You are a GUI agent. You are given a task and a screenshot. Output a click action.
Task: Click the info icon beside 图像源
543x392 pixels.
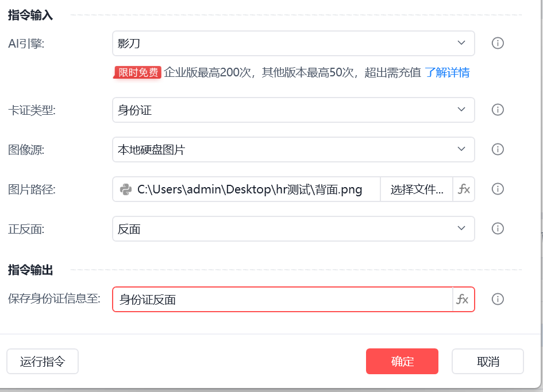click(x=498, y=149)
